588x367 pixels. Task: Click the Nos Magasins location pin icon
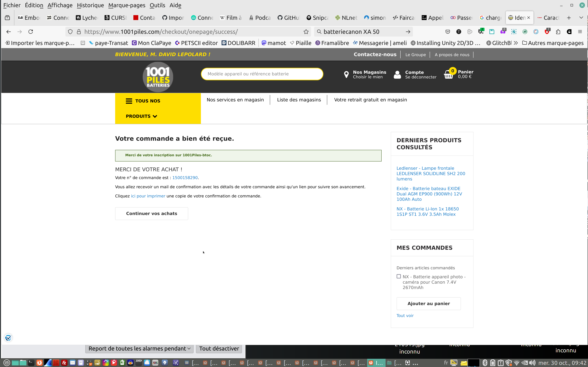(x=346, y=74)
